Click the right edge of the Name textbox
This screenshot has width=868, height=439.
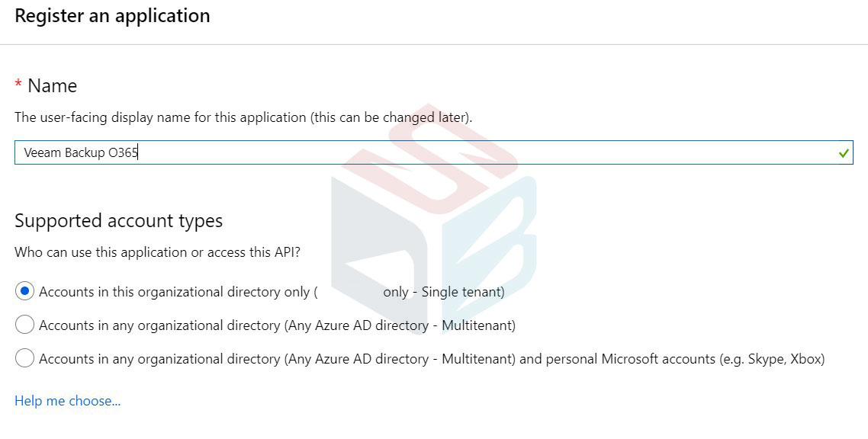[x=824, y=152]
